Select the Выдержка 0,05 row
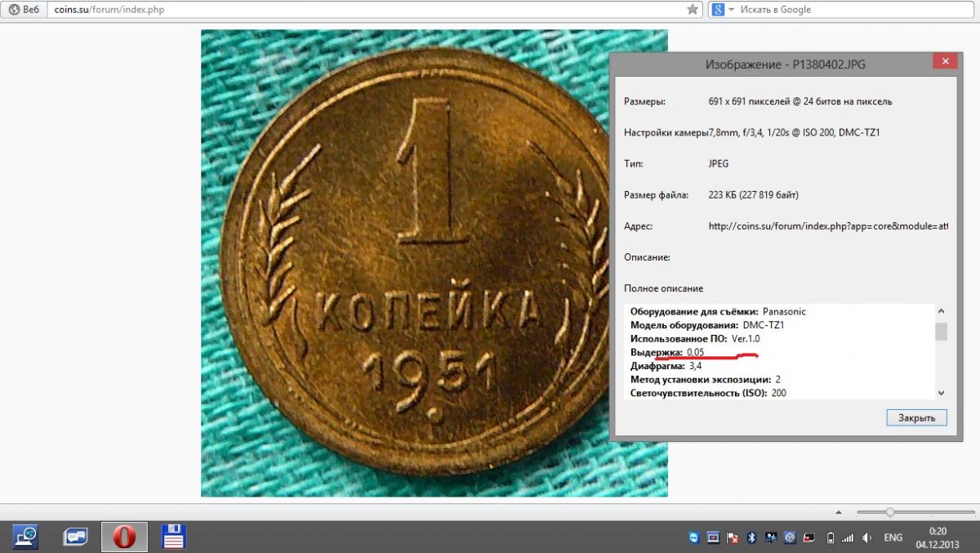The image size is (980, 553). pos(667,352)
